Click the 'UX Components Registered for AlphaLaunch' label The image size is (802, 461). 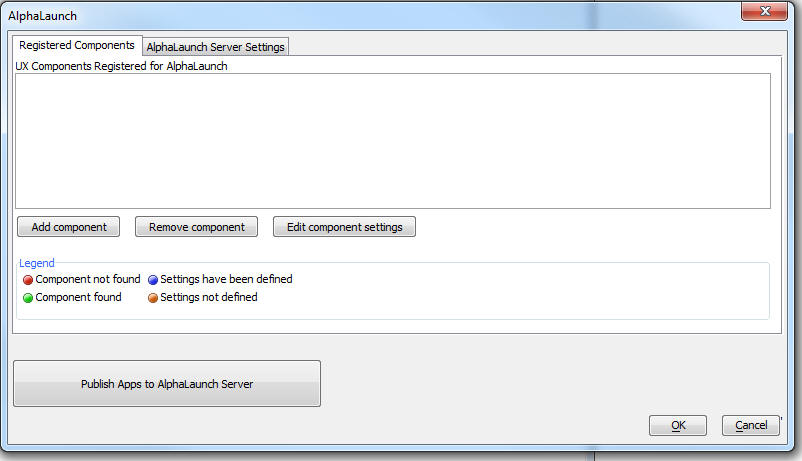pyautogui.click(x=121, y=66)
